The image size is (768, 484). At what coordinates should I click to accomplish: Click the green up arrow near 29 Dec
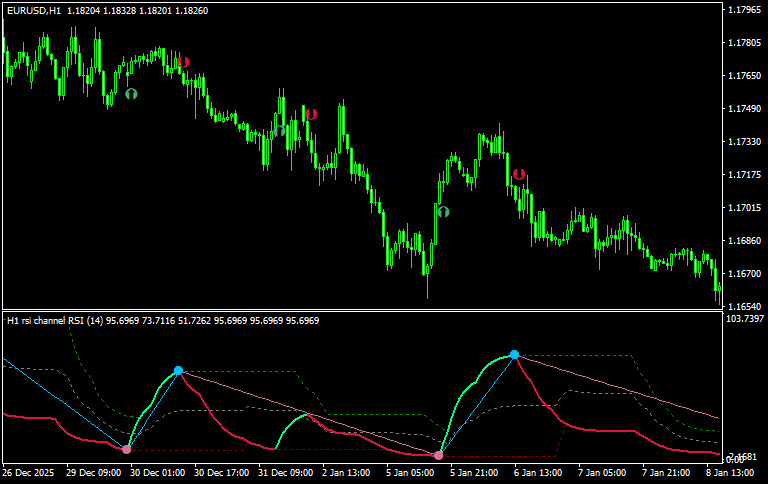(x=131, y=94)
